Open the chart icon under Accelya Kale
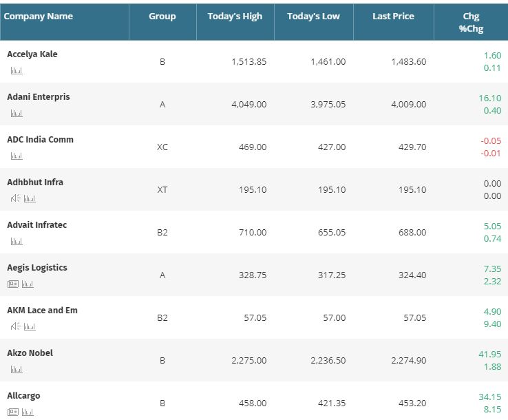Image resolution: width=508 pixels, height=420 pixels. [17, 70]
